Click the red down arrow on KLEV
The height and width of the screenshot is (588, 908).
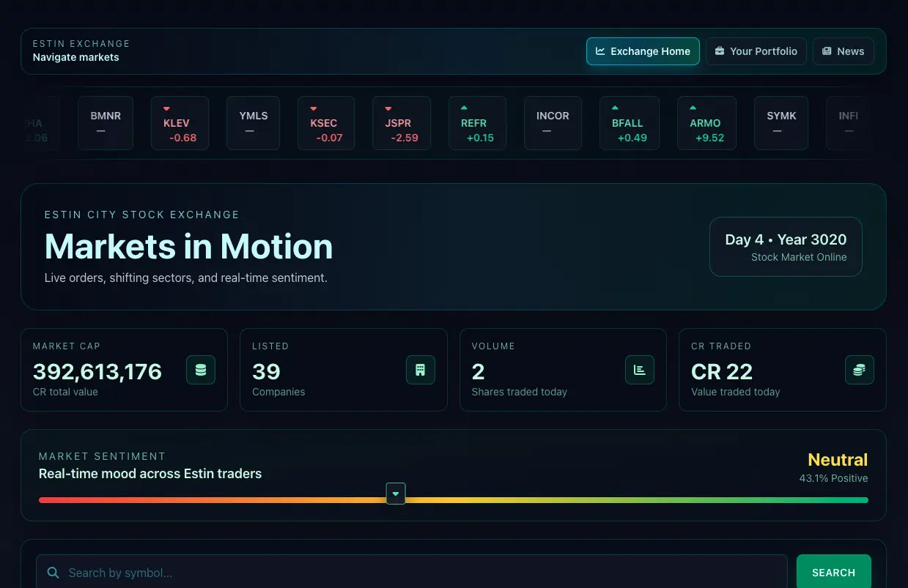(x=166, y=108)
